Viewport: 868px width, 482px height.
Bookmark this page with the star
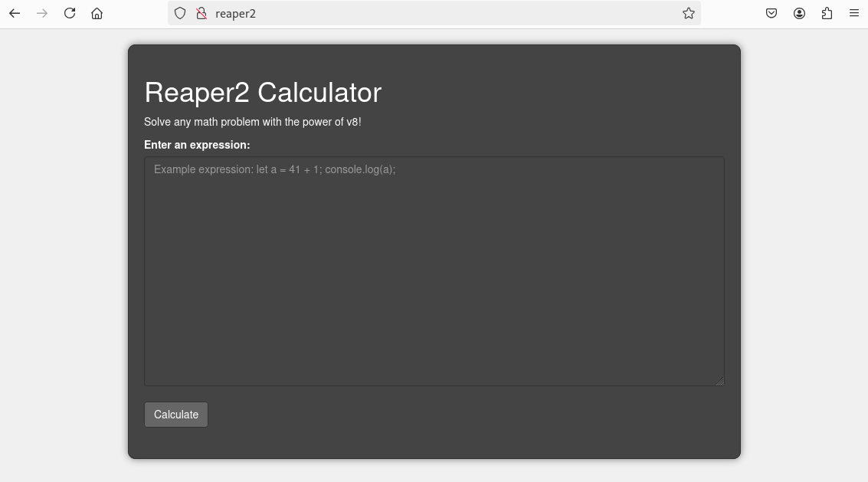point(688,13)
